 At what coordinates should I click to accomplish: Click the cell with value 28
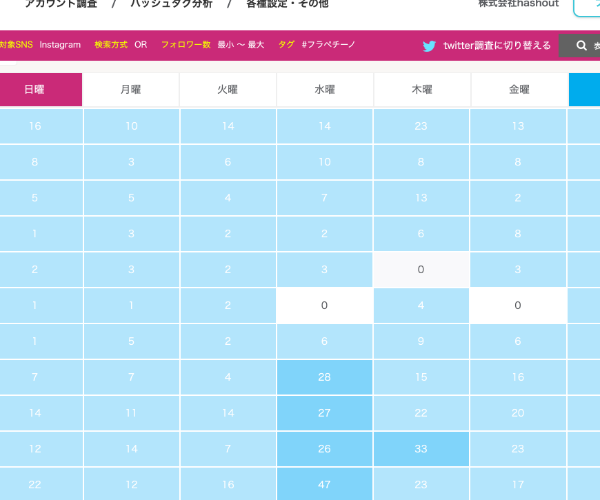[324, 377]
